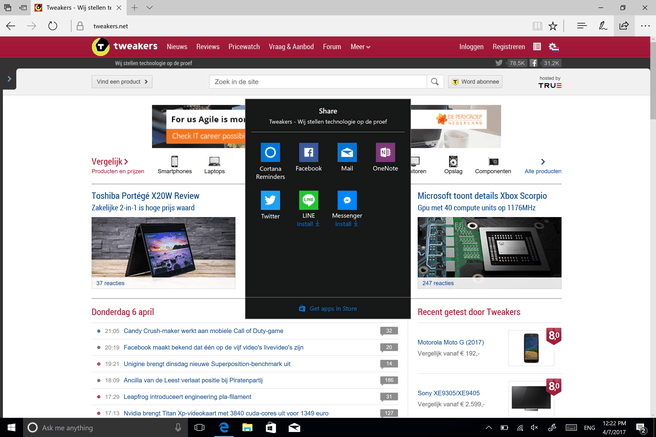Click Registreren link
Viewport: 656px width, 437px height.
tap(508, 46)
